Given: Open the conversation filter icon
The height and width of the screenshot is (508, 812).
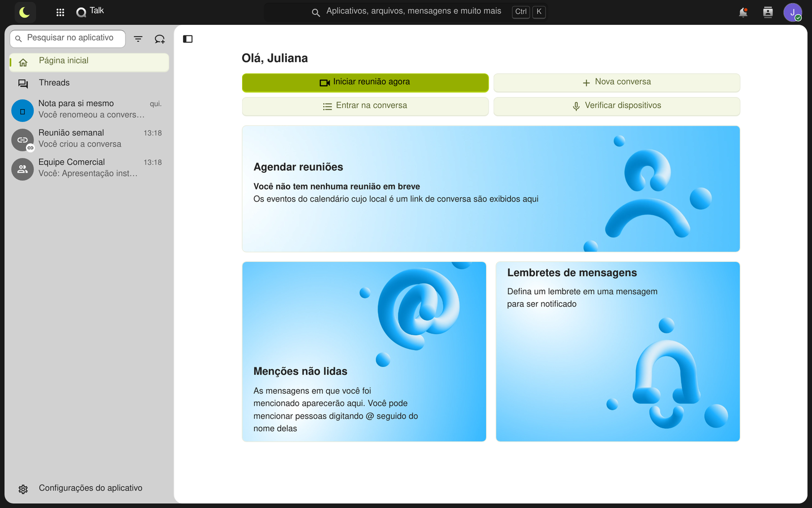Looking at the screenshot, I should click(138, 39).
